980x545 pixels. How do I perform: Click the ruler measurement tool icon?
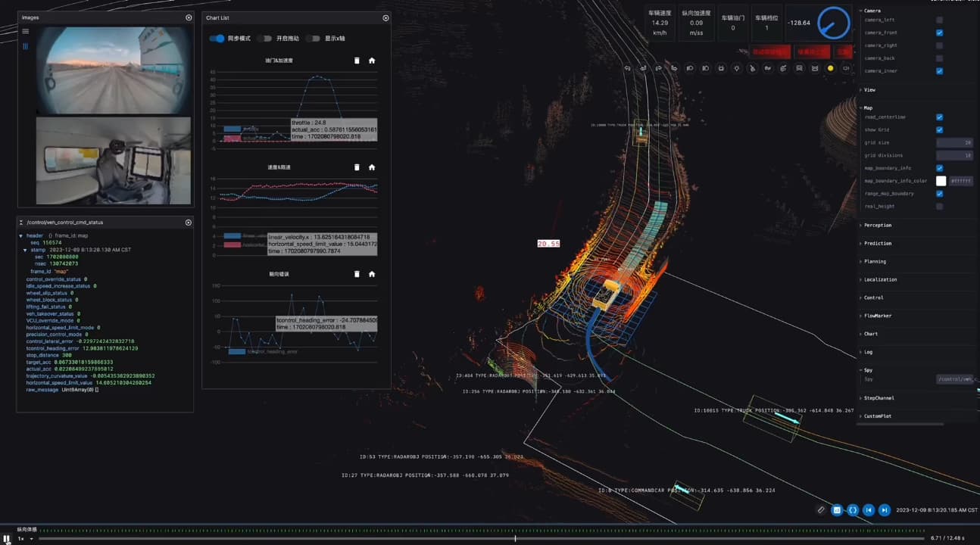click(x=821, y=510)
